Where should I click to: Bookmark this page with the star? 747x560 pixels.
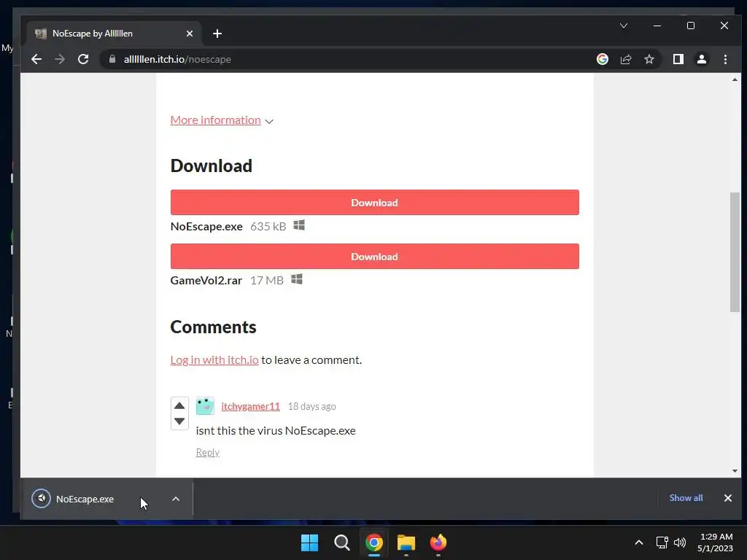(649, 59)
